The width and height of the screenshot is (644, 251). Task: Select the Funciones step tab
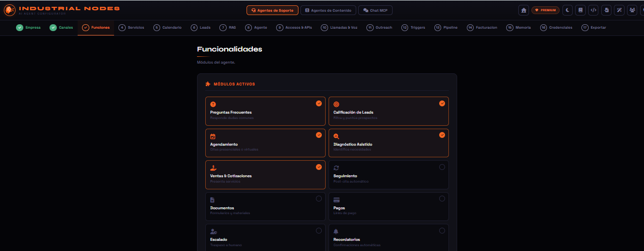(x=96, y=28)
